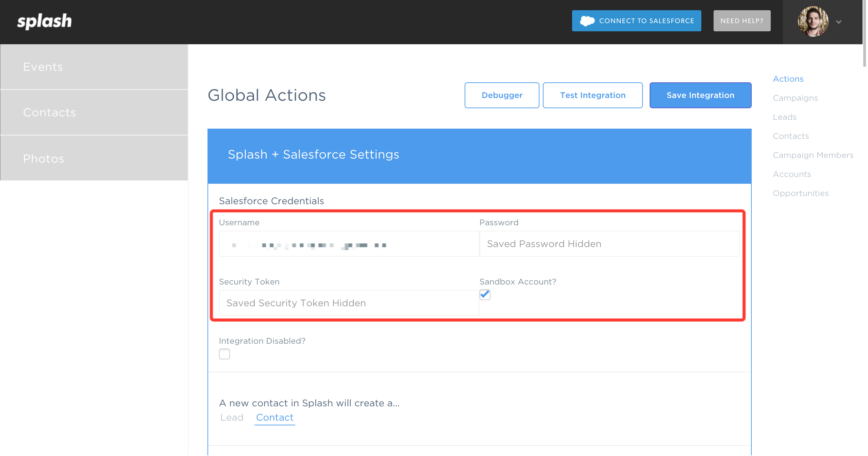This screenshot has width=868, height=456.
Task: Open the Debugger
Action: tap(502, 95)
